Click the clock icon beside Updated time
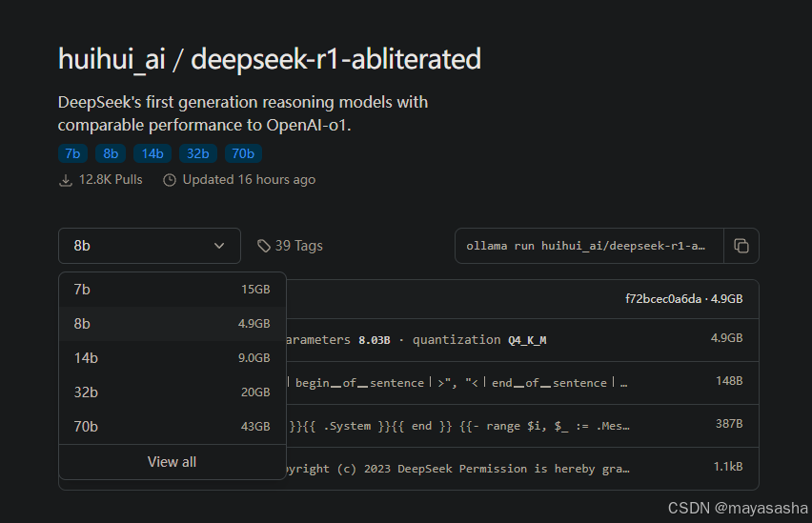The height and width of the screenshot is (523, 812). click(x=170, y=180)
